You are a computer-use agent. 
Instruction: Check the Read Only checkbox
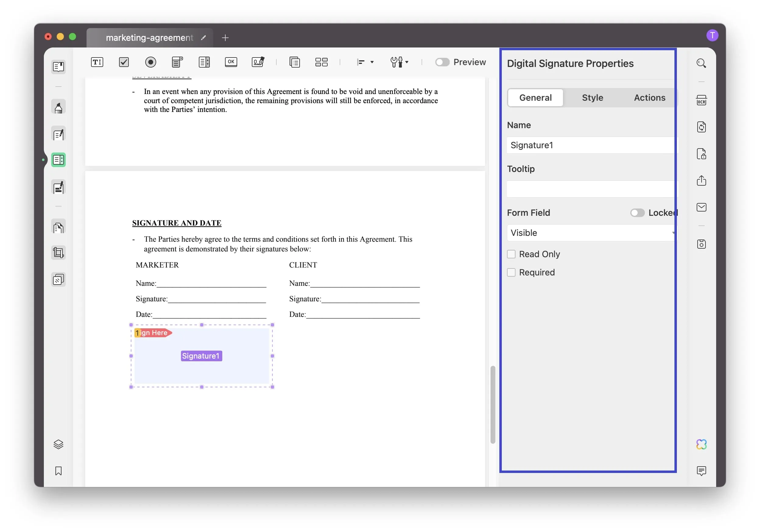[x=511, y=254]
